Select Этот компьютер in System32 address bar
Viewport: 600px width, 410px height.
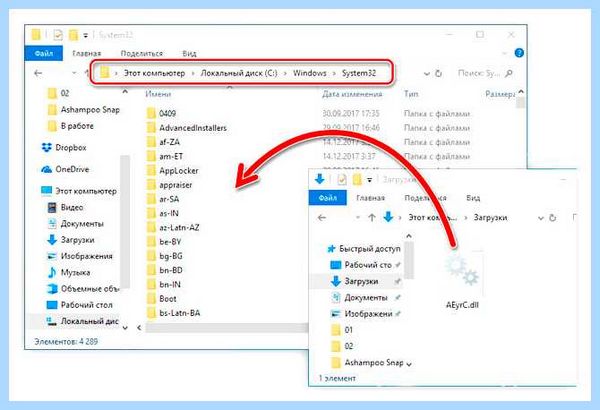154,73
